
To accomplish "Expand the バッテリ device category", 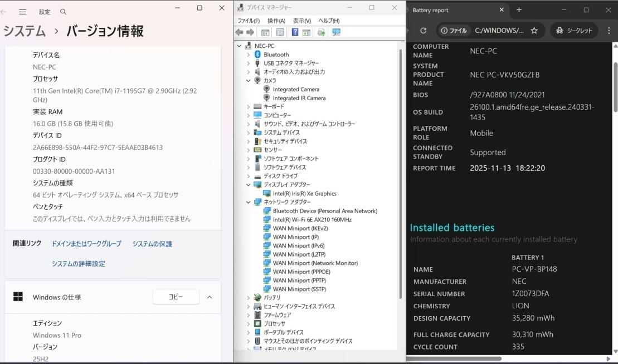I will click(249, 298).
